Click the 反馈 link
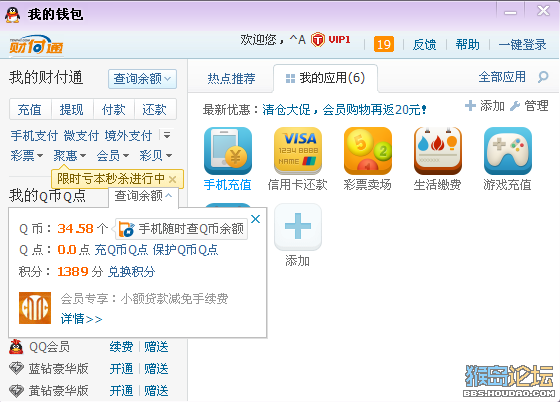 point(424,45)
